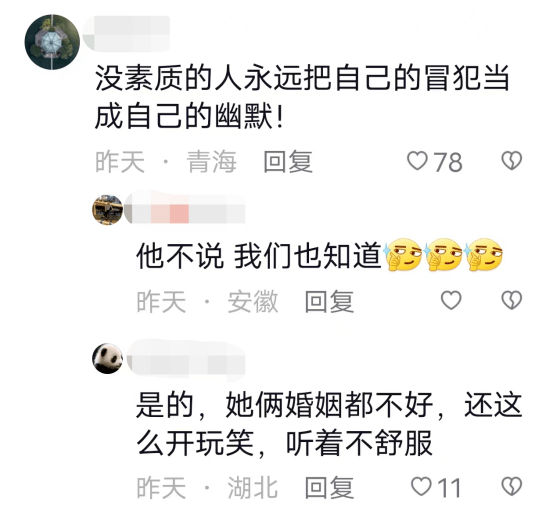Click 回复 under the Qinghai comment
The image size is (554, 515).
pos(288,162)
